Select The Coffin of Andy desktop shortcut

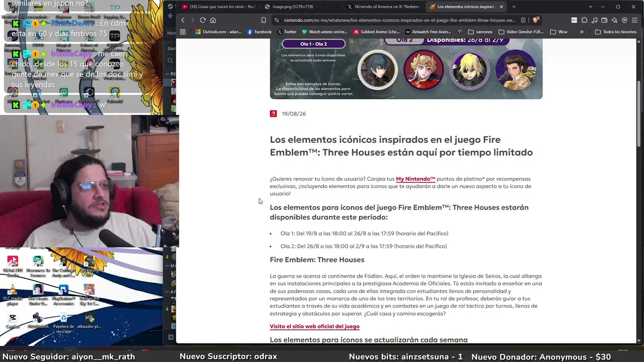63,266
